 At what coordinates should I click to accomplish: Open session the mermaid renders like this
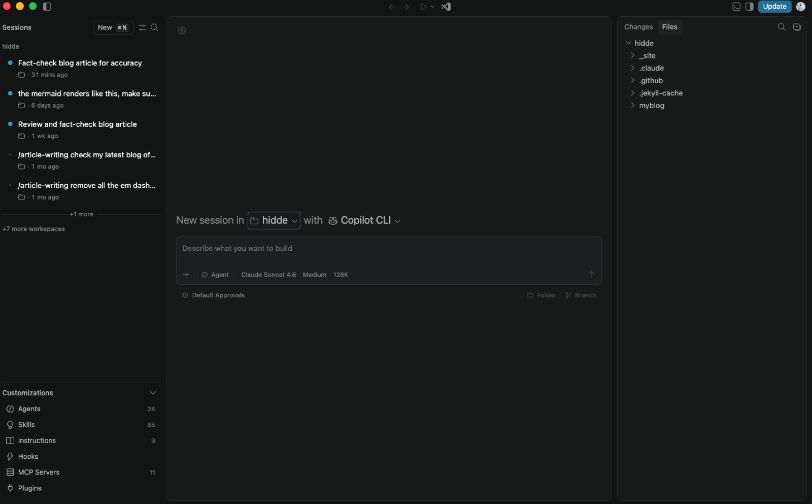point(81,99)
